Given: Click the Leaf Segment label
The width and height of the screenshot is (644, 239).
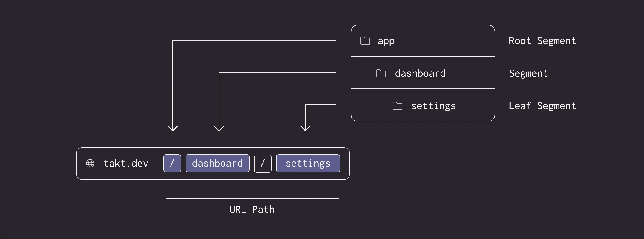Looking at the screenshot, I should click(x=543, y=106).
